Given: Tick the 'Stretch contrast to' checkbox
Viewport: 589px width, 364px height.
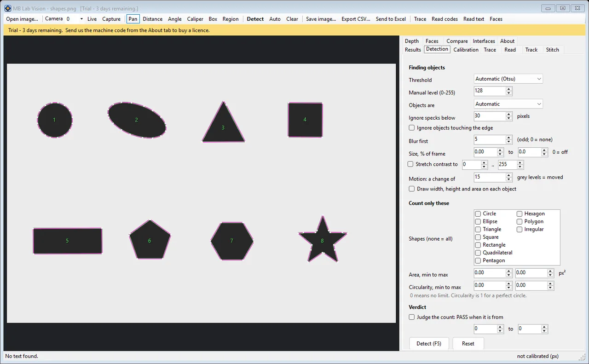Looking at the screenshot, I should click(410, 164).
